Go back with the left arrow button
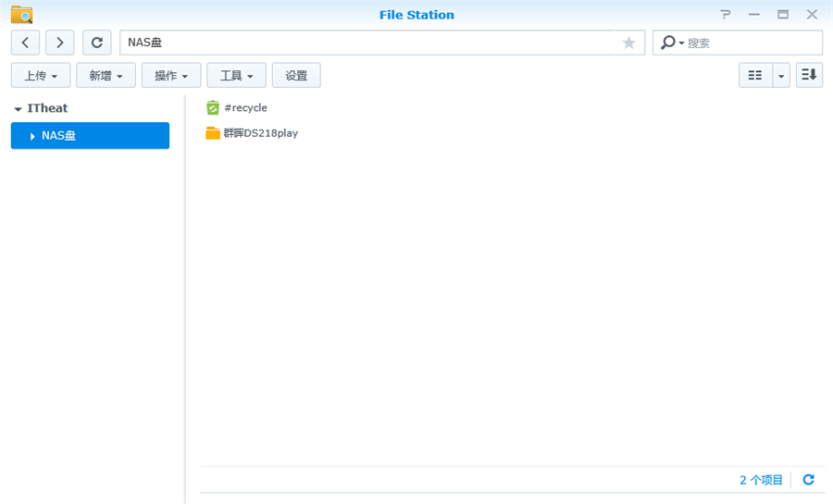This screenshot has height=504, width=833. pos(25,43)
